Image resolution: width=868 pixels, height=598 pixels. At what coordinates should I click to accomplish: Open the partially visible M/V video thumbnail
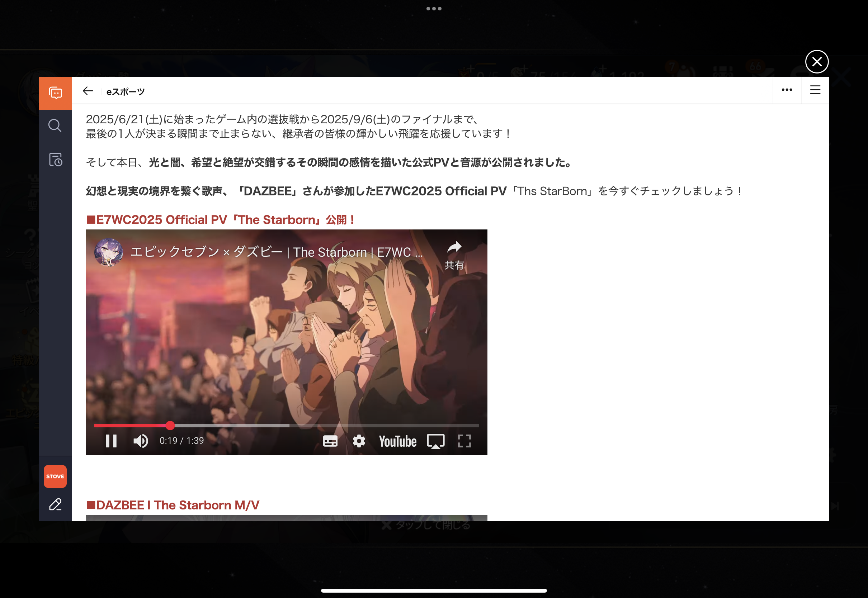click(286, 518)
